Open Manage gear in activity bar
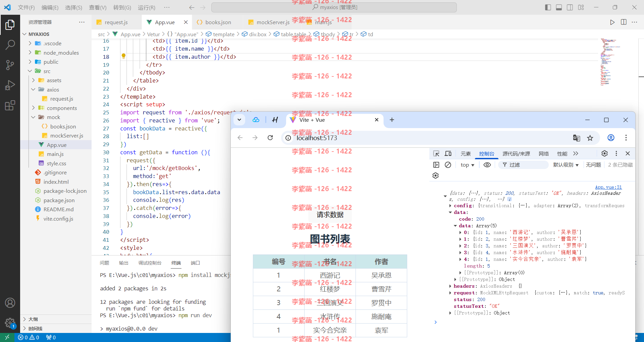This screenshot has width=644, height=342. (x=10, y=323)
